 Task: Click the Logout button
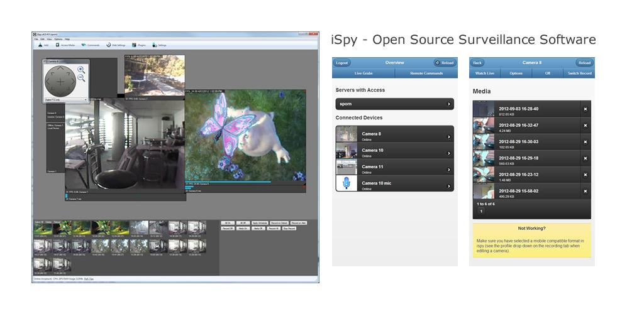tap(341, 63)
